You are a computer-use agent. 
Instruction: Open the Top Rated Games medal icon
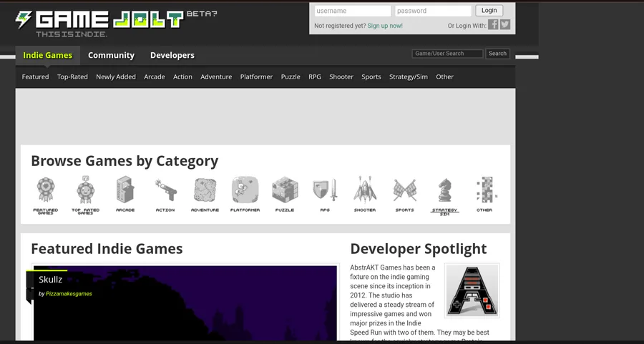click(x=85, y=190)
